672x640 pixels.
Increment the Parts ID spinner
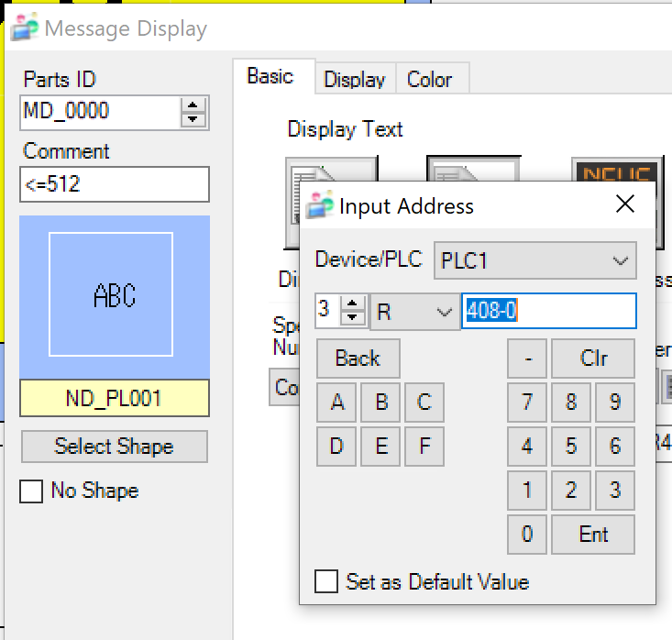[x=193, y=106]
